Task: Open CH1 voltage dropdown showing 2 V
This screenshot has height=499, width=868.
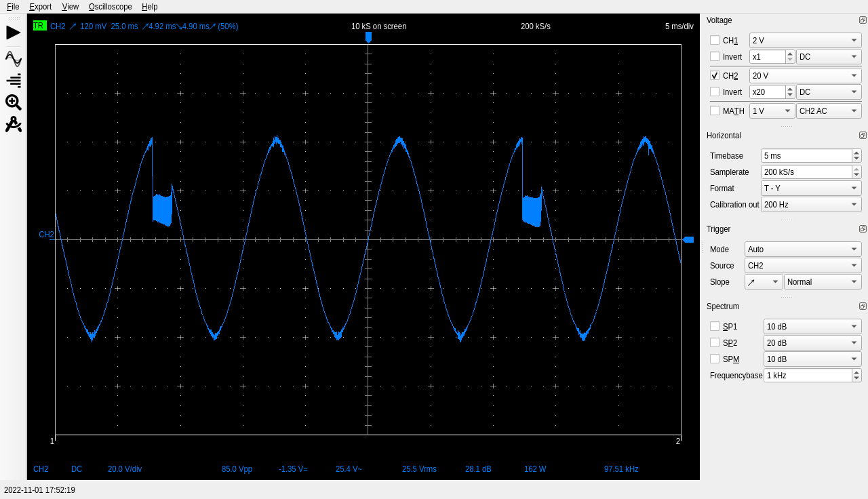Action: click(806, 41)
